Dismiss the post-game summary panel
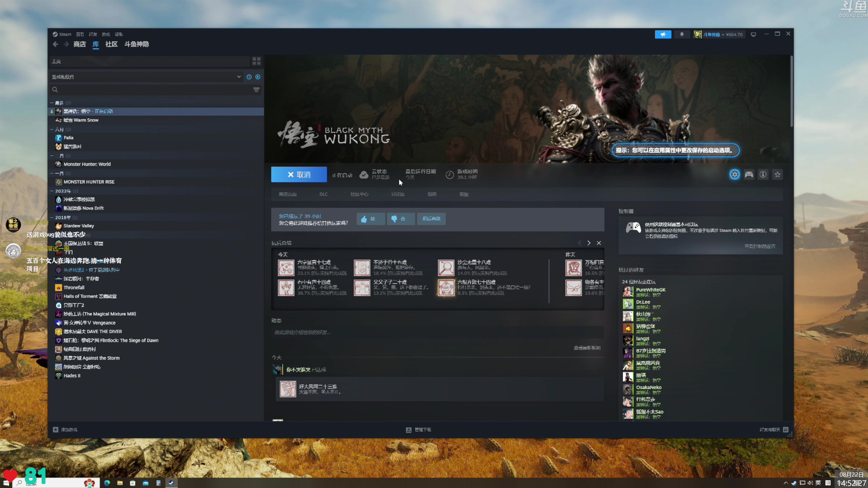The image size is (868, 488). coord(599,243)
